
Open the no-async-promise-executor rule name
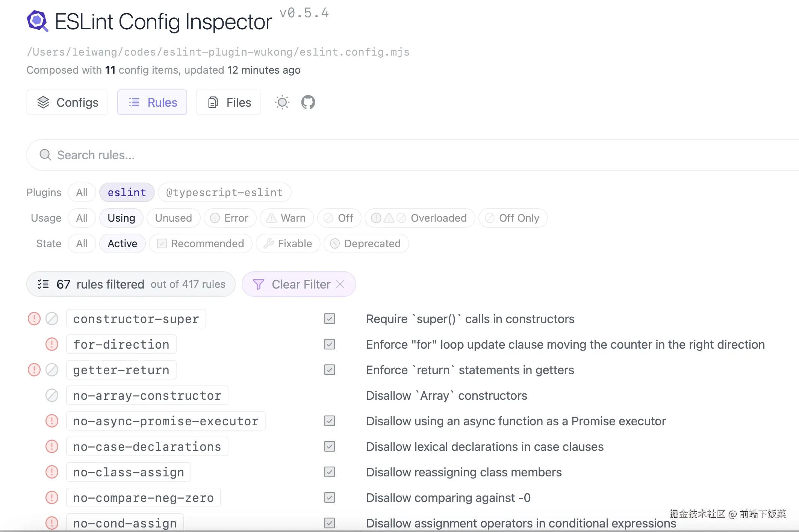[166, 421]
